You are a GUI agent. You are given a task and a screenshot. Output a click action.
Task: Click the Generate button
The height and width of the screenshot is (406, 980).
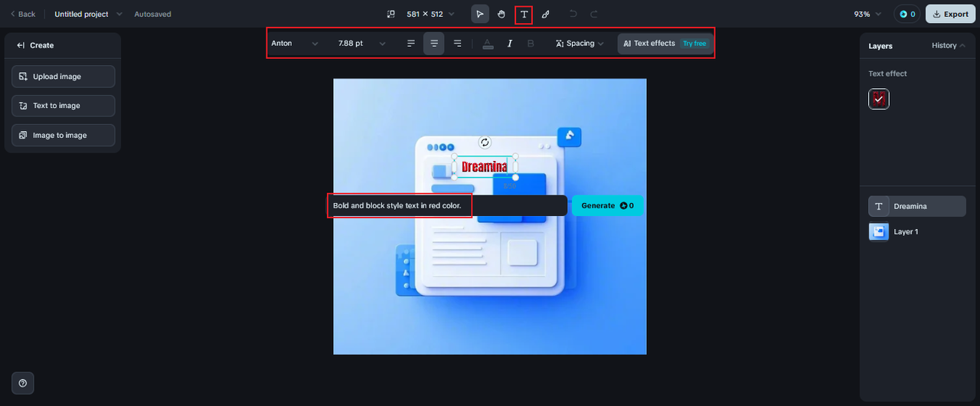pos(608,205)
